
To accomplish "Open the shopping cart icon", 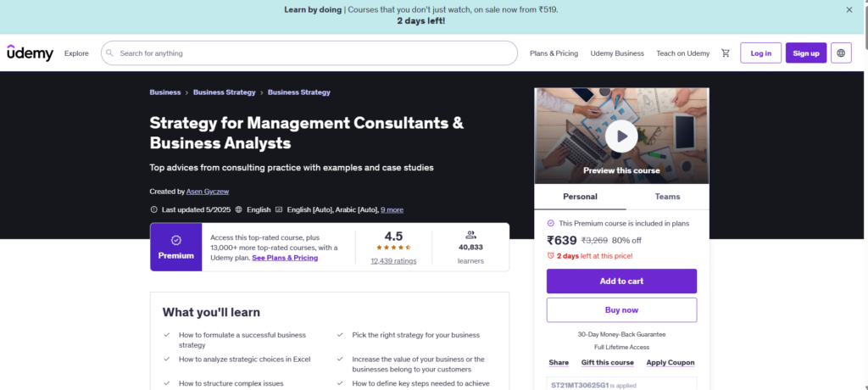I will [x=726, y=53].
